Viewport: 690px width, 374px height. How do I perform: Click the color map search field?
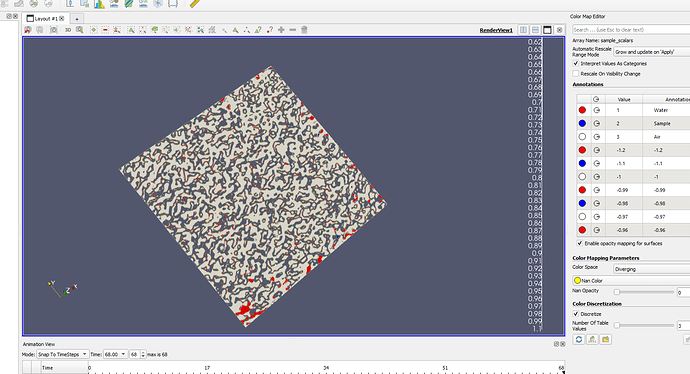pyautogui.click(x=631, y=29)
